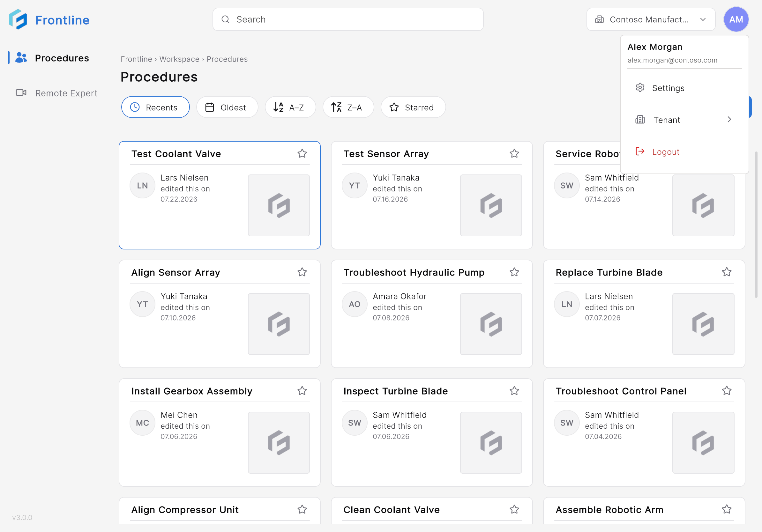Open Settings from the user menu
This screenshot has width=762, height=532.
(x=684, y=88)
